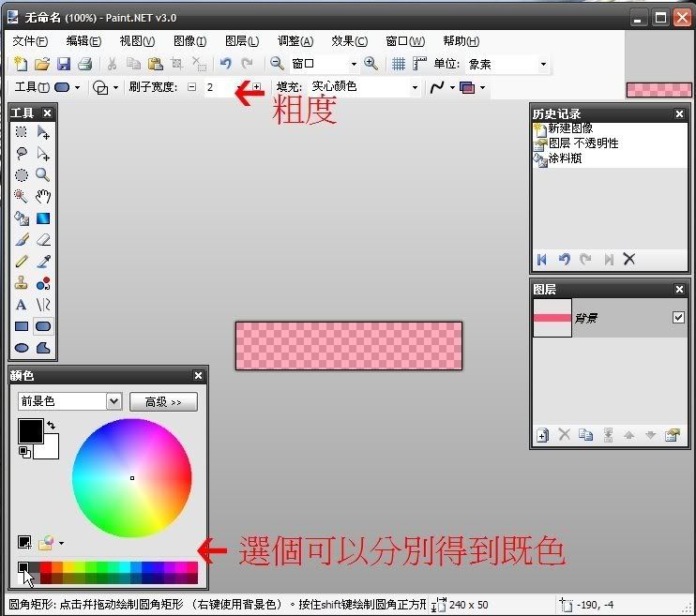
Task: Click the Open file toolbar icon
Action: click(42, 64)
